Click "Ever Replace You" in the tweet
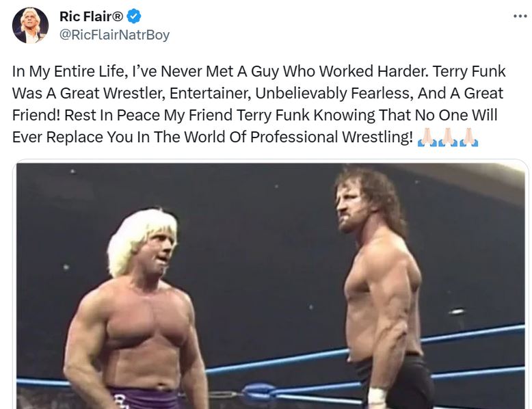 [64, 137]
